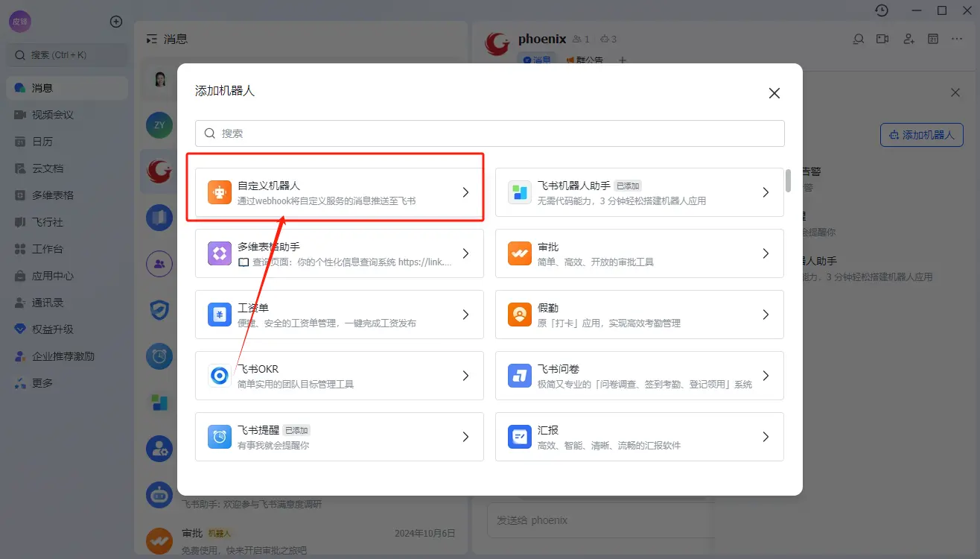Switch to 群公告 tab in phoenix chat
The image size is (980, 559).
(585, 60)
